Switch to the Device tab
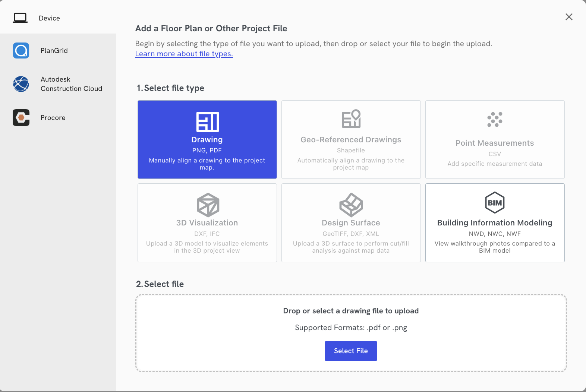Viewport: 586px width, 392px height. pyautogui.click(x=49, y=18)
